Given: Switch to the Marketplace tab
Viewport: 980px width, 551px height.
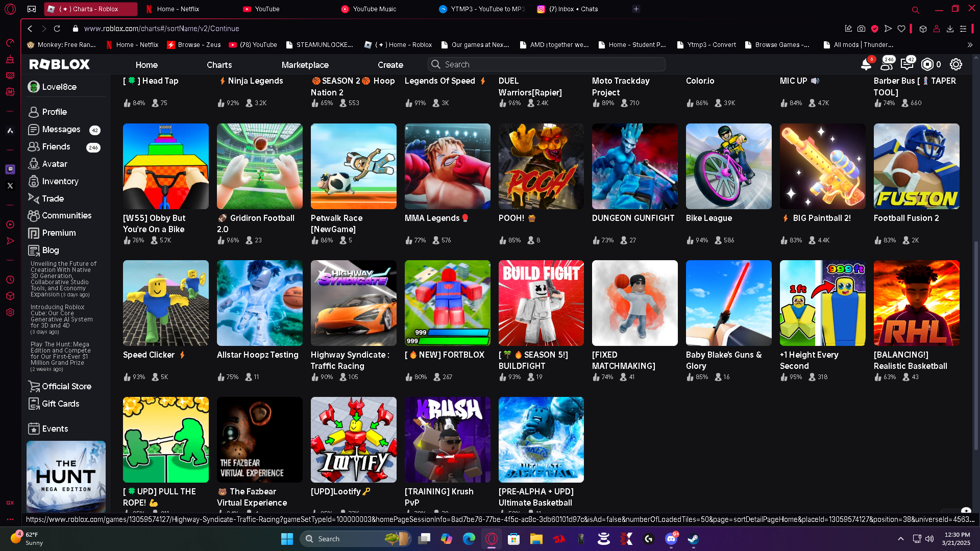Looking at the screenshot, I should [305, 65].
